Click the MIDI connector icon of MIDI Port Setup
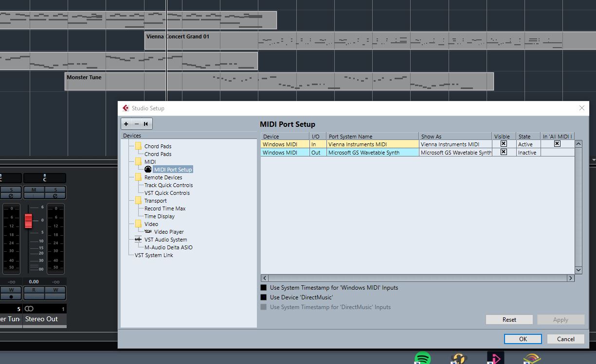The height and width of the screenshot is (364, 596). point(148,170)
